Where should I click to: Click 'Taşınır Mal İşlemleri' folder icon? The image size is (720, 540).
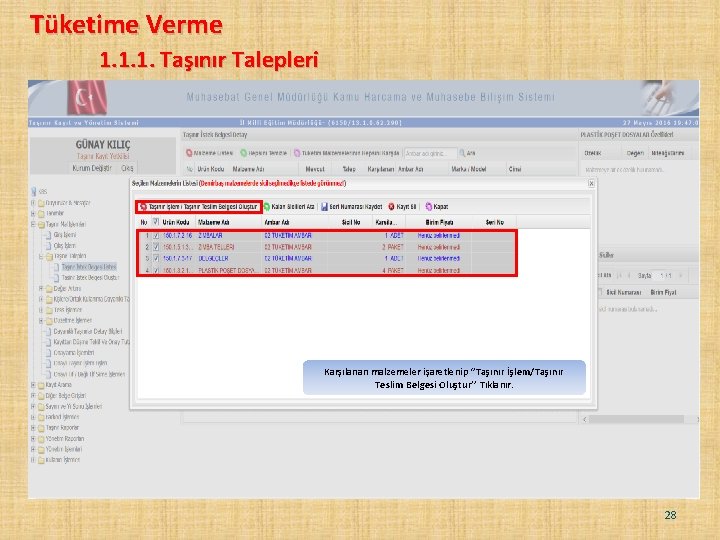point(41,224)
